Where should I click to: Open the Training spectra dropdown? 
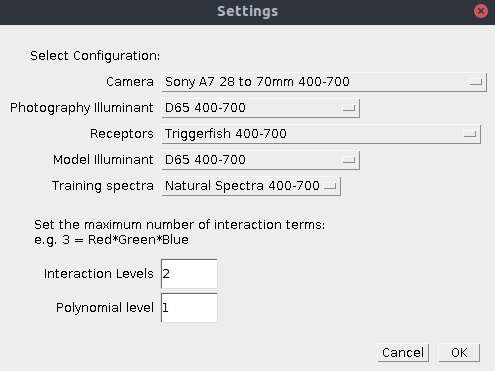(x=251, y=186)
